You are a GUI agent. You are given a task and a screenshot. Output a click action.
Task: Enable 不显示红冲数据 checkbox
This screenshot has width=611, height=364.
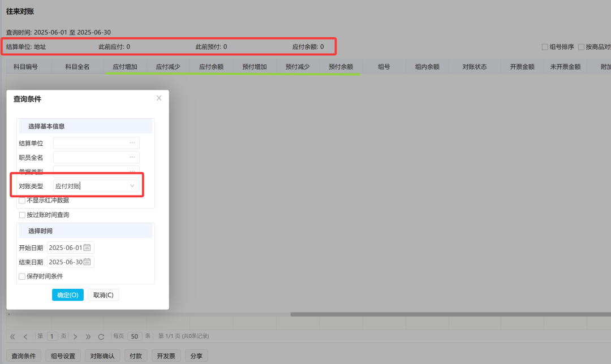22,200
